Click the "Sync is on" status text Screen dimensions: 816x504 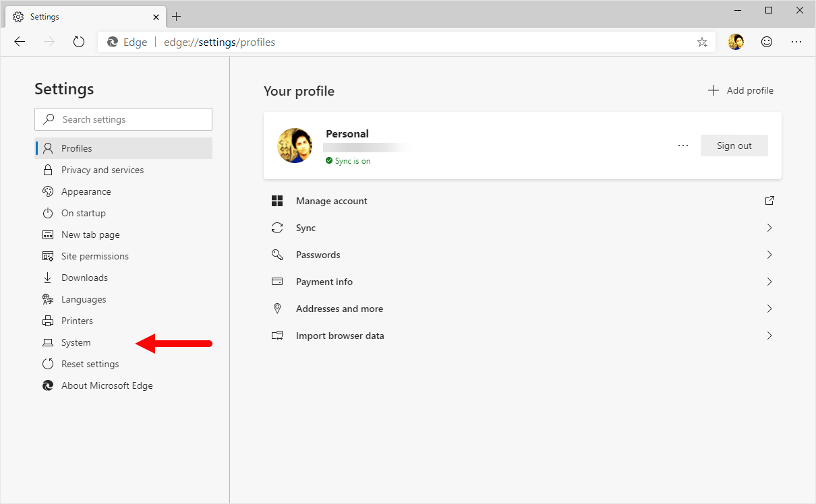click(353, 161)
